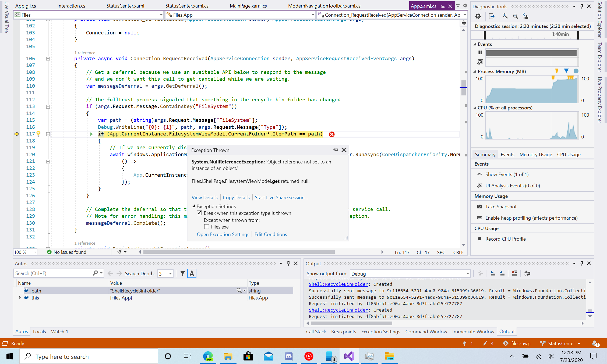The image size is (607, 364).
Task: Check the Files.exe exception exclusion checkbox
Action: pos(206,227)
